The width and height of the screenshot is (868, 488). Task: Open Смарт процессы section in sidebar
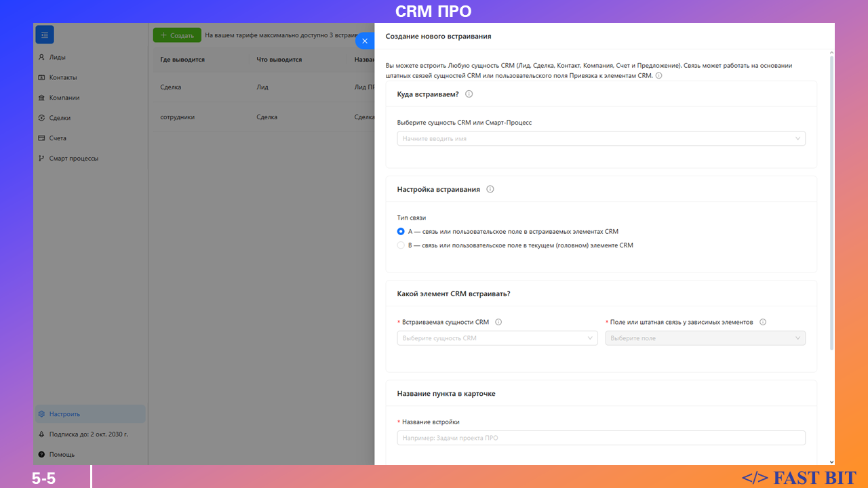pyautogui.click(x=91, y=159)
